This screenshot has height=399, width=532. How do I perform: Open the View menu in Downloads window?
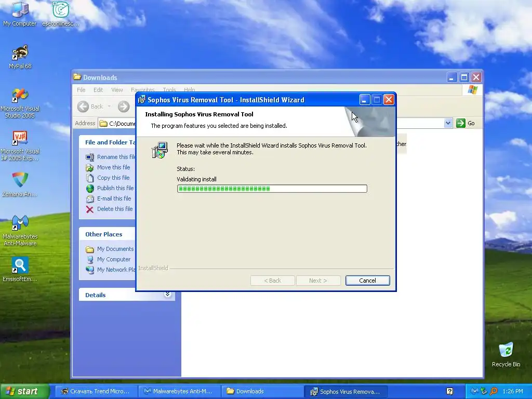[117, 90]
